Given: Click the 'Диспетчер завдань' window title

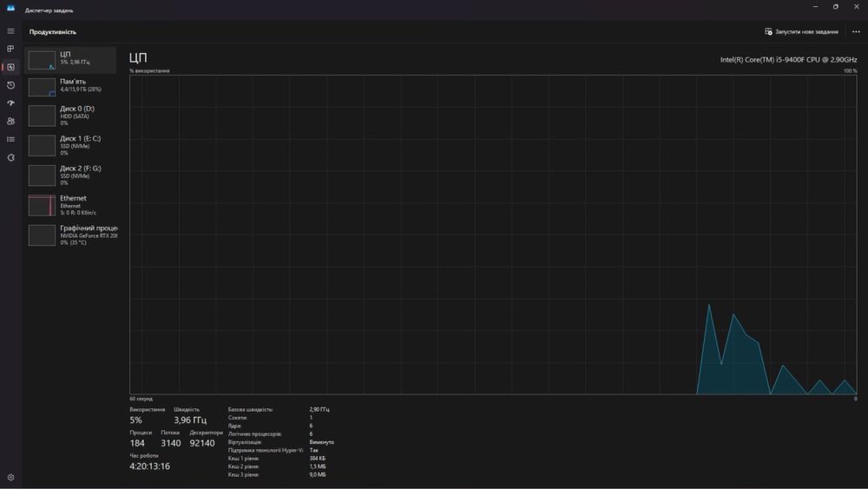Looking at the screenshot, I should point(49,10).
